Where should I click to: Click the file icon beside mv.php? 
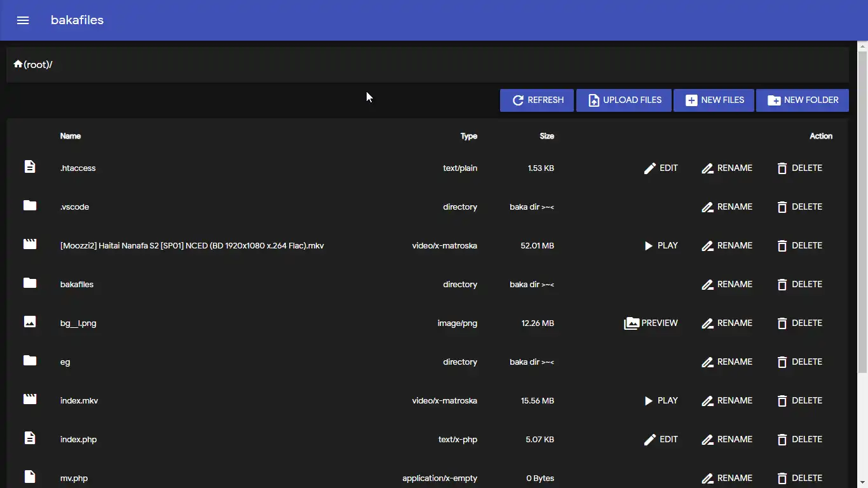click(x=30, y=477)
